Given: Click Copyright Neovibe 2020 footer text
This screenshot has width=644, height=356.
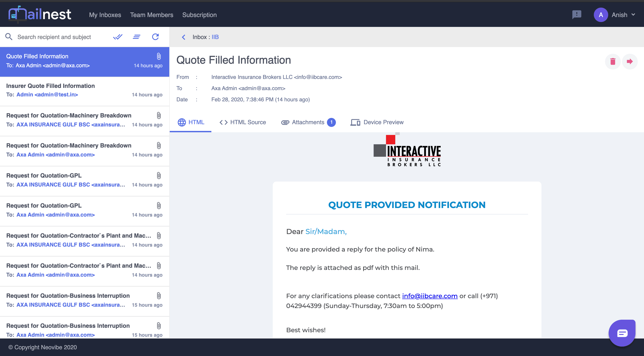Looking at the screenshot, I should click(x=43, y=347).
